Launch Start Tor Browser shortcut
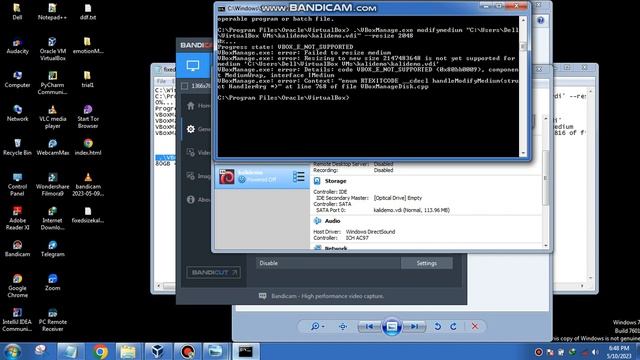The height and width of the screenshot is (360, 640). (88, 116)
